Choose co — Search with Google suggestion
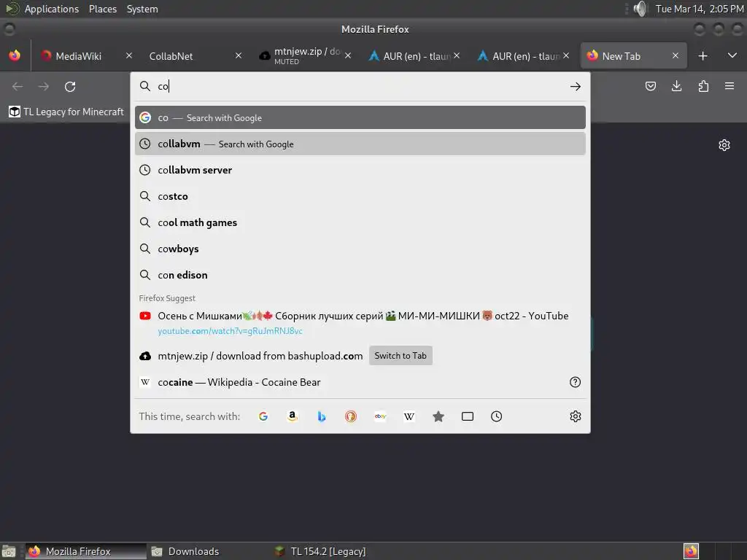The image size is (747, 560). [360, 117]
